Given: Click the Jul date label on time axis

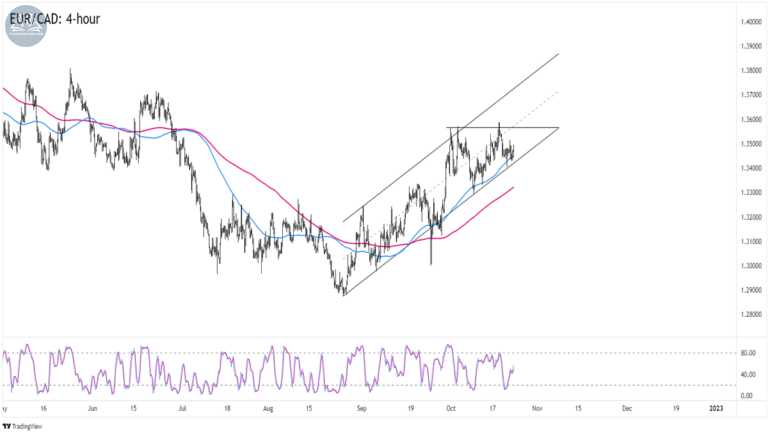Looking at the screenshot, I should 182,408.
